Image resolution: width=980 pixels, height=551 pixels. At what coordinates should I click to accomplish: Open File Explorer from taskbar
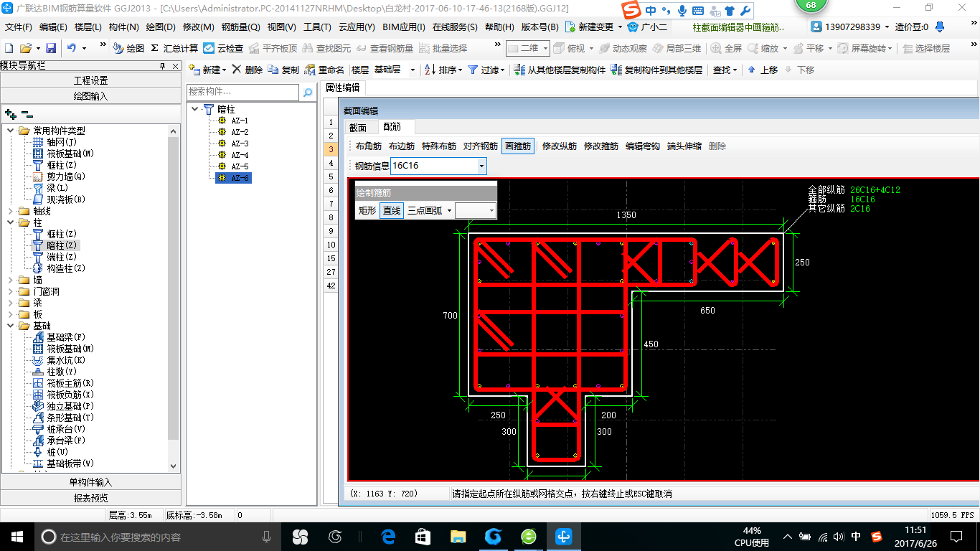[x=457, y=536]
